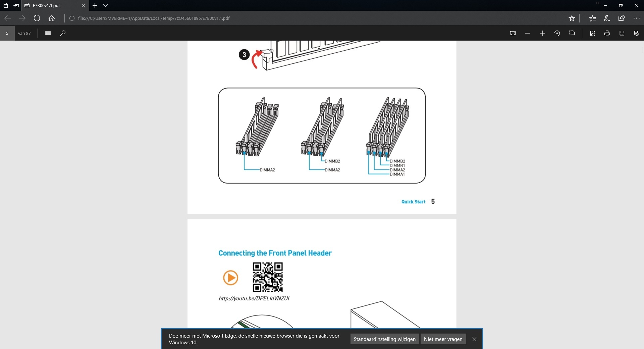Open the PDF table of contents
The width and height of the screenshot is (644, 349).
[x=48, y=33]
